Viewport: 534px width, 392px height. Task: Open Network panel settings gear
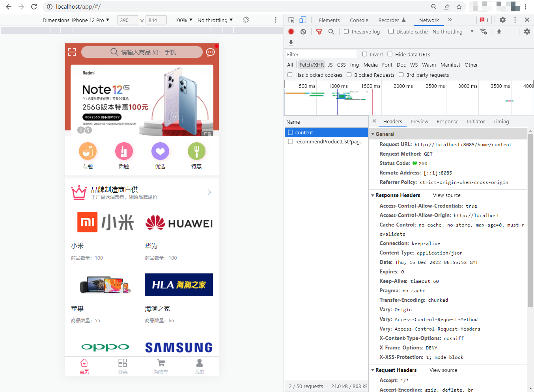pos(527,32)
